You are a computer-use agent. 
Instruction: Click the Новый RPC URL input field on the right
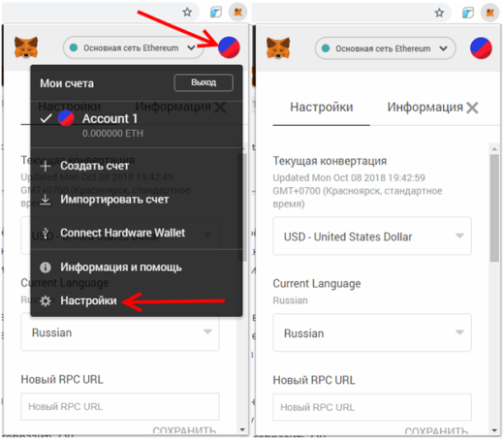372,407
